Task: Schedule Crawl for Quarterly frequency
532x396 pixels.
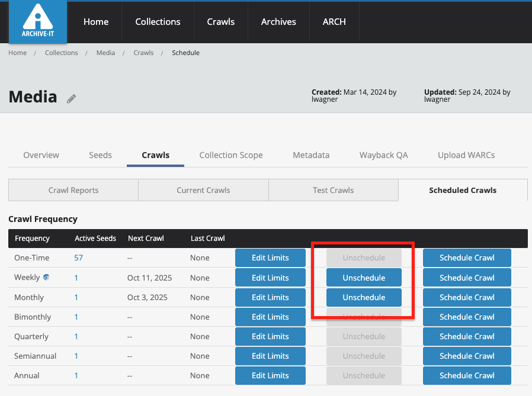Action: click(467, 336)
